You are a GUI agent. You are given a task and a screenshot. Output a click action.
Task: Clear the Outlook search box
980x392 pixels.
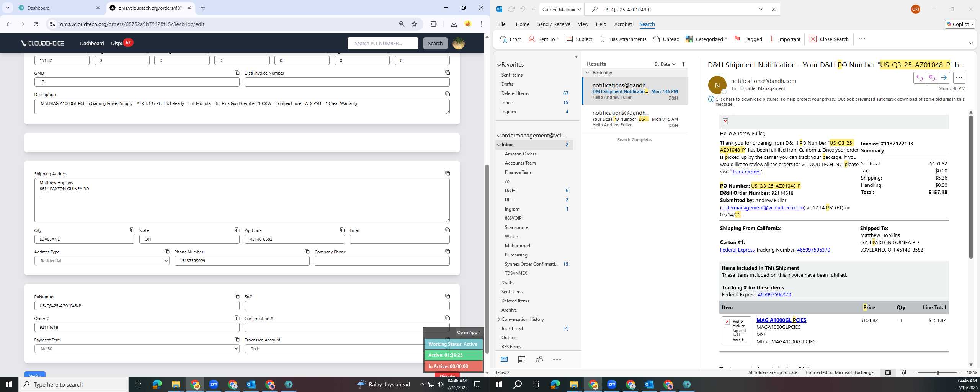(x=773, y=9)
